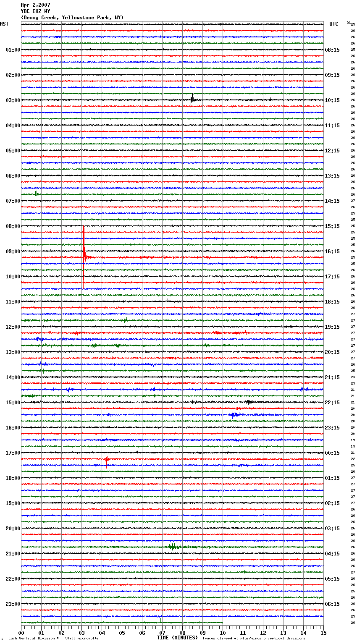The height and width of the screenshot is (644, 357).
Task: Click the 'Traces clipped' footer note
Action: click(x=254, y=639)
